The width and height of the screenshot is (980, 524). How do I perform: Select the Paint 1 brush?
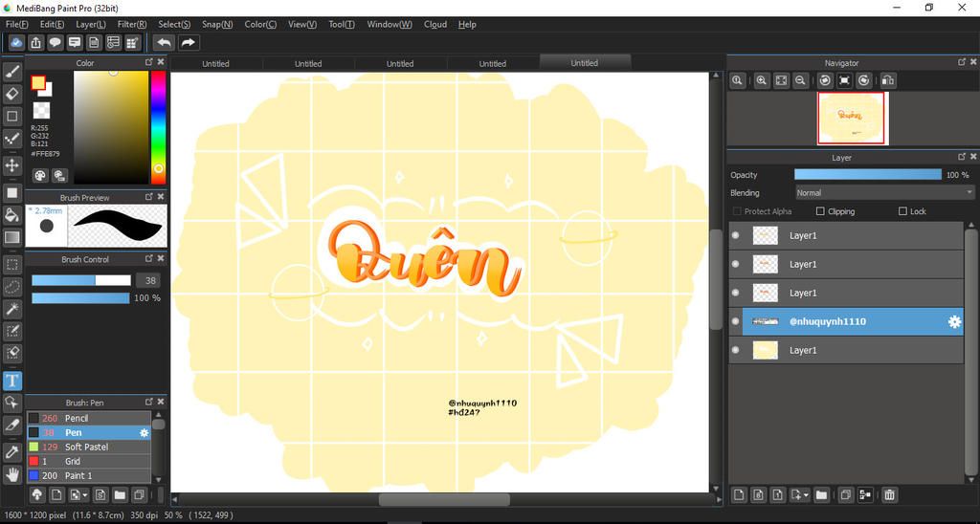pos(89,476)
